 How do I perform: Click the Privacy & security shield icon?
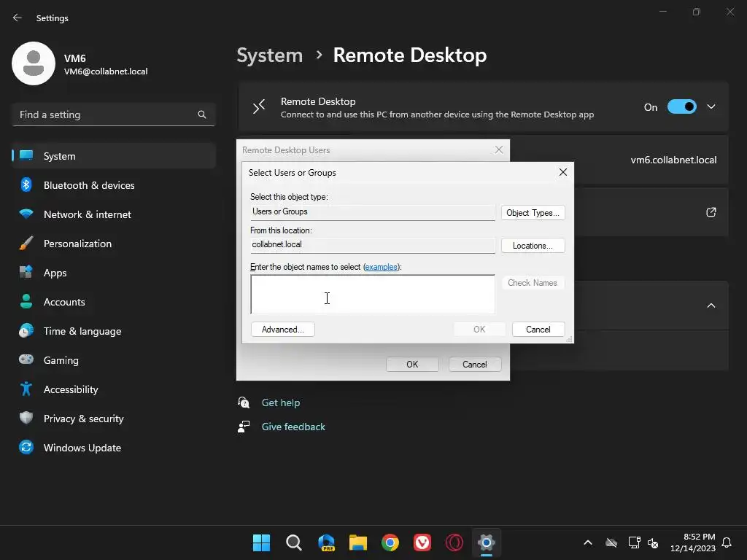pyautogui.click(x=26, y=418)
